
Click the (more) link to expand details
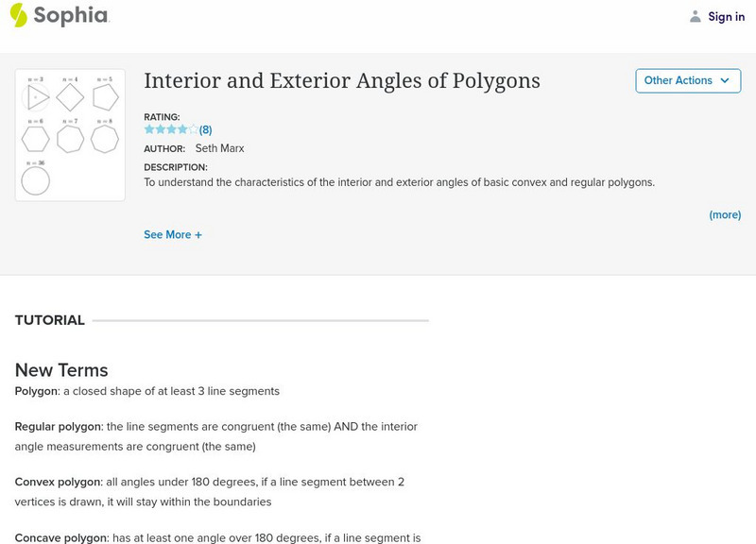point(723,214)
